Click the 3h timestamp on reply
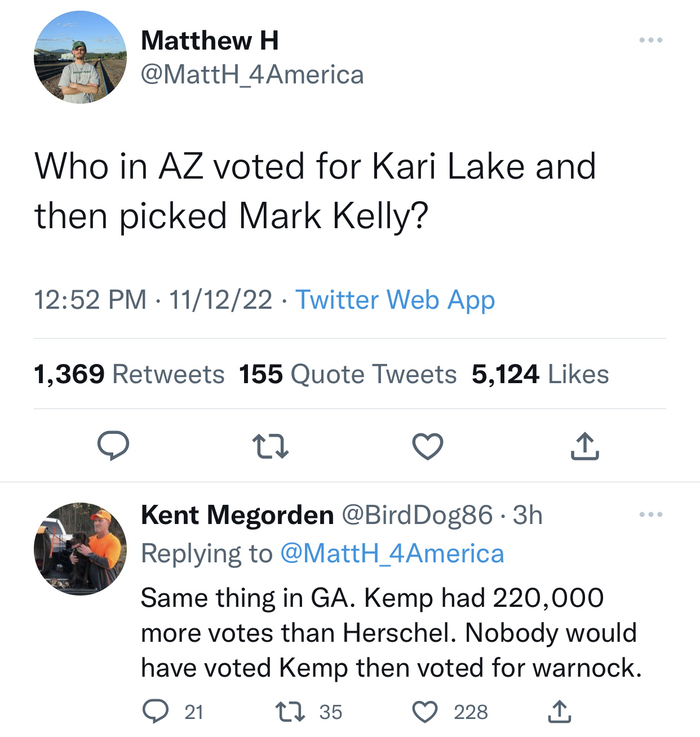 coord(527,515)
